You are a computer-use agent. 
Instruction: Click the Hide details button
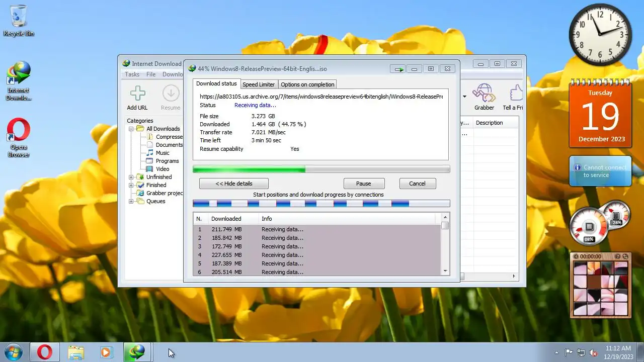coord(234,184)
